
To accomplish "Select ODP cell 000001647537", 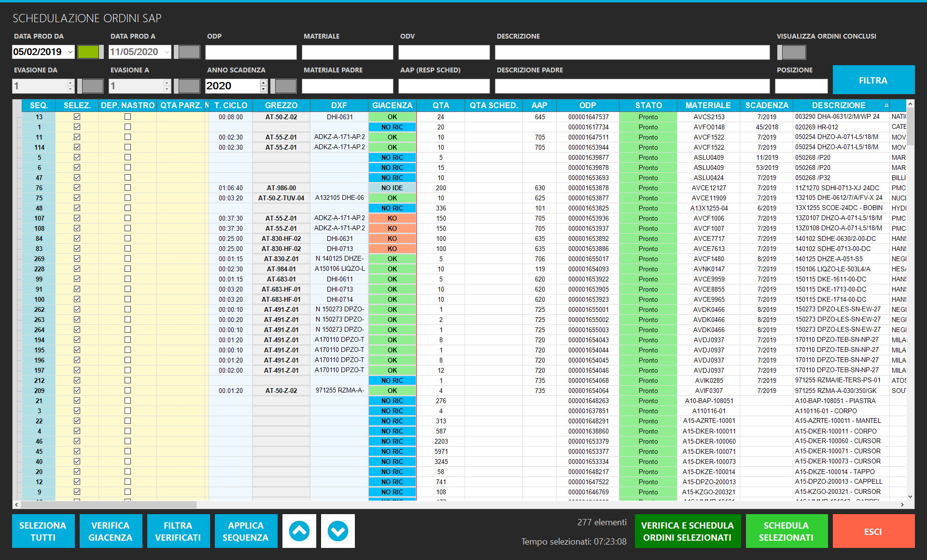I will tap(588, 117).
